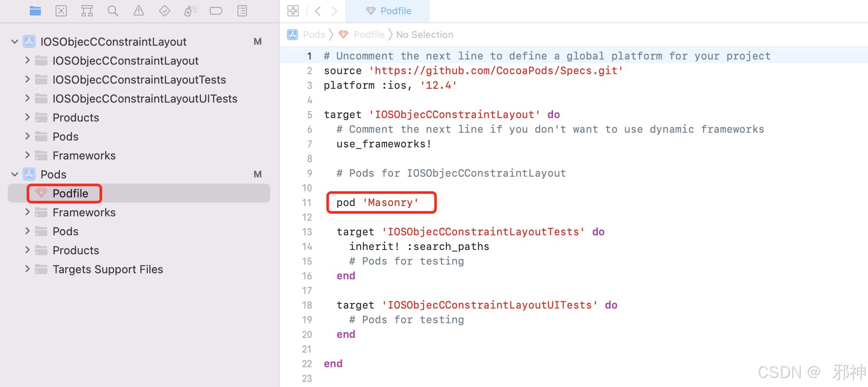Screen dimensions: 868x387
Task: Expand the IOSObjecCConstraintLayoutUITests folder
Action: point(27,98)
